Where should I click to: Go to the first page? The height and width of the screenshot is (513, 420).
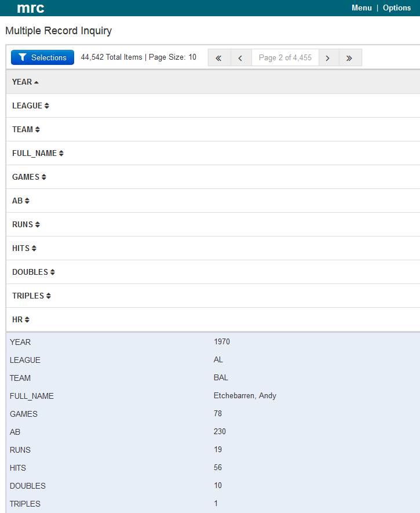tap(220, 58)
